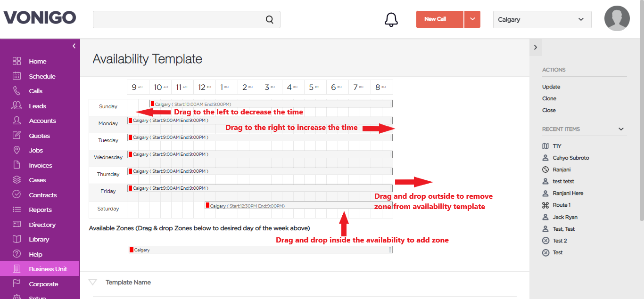
Task: Open Test, Test recent item
Action: pyautogui.click(x=564, y=229)
